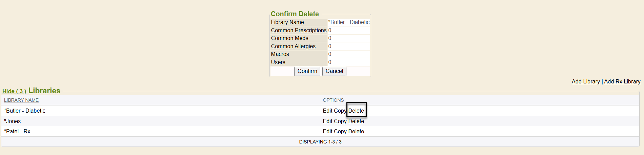
Task: Select the *Patel - Rx row name
Action: click(17, 132)
